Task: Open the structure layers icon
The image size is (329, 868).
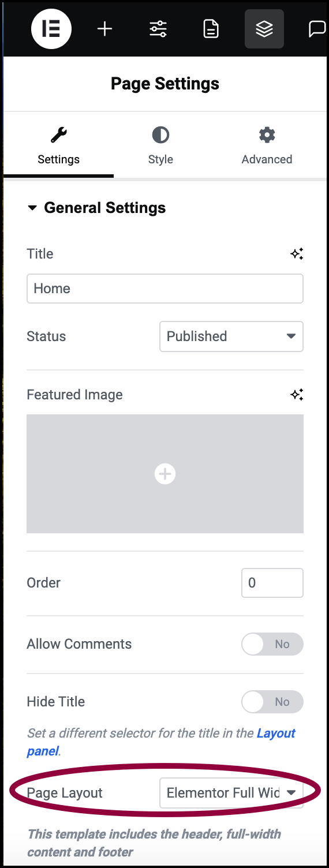Action: [x=264, y=29]
